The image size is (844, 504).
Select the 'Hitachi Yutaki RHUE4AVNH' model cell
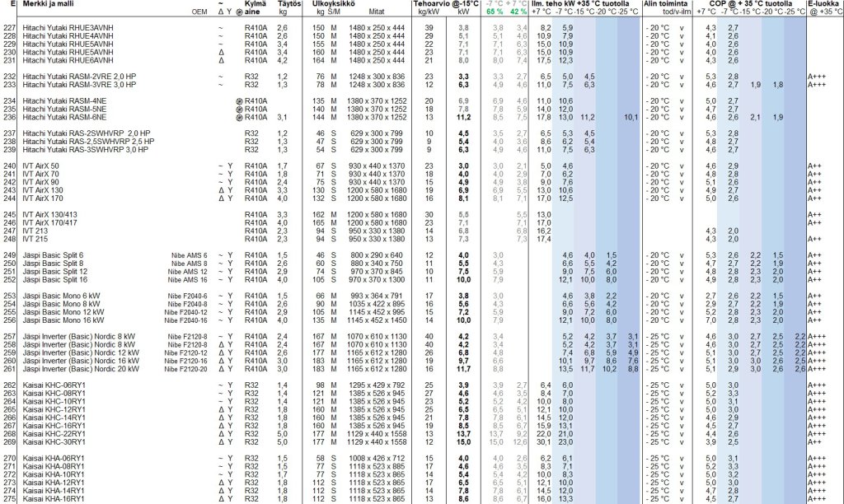click(68, 36)
